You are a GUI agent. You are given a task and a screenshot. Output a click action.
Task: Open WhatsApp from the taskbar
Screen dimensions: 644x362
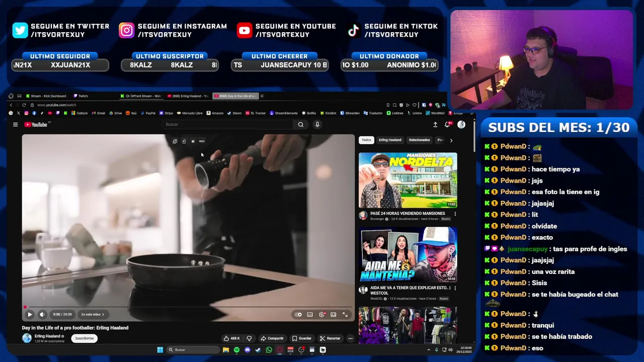[269, 350]
